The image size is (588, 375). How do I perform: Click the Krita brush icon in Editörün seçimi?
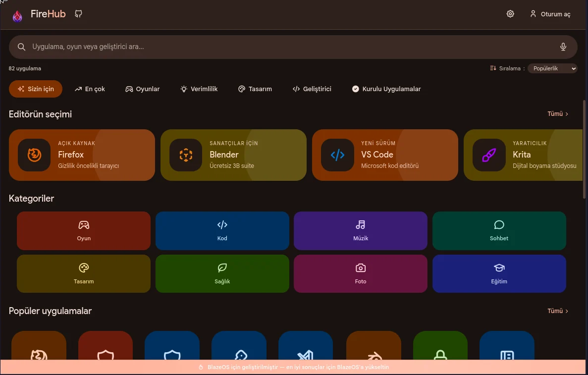pyautogui.click(x=489, y=155)
